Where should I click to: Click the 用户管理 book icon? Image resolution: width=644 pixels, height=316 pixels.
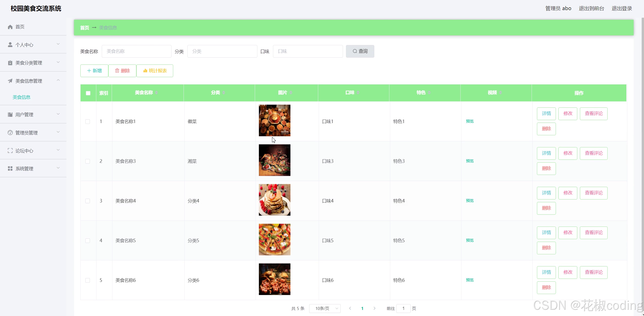coord(10,115)
